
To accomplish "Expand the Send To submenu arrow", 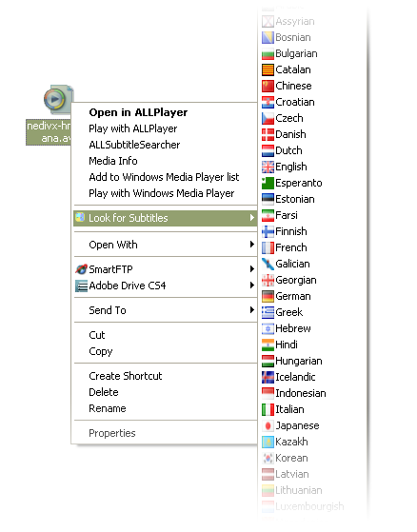I will 251,310.
